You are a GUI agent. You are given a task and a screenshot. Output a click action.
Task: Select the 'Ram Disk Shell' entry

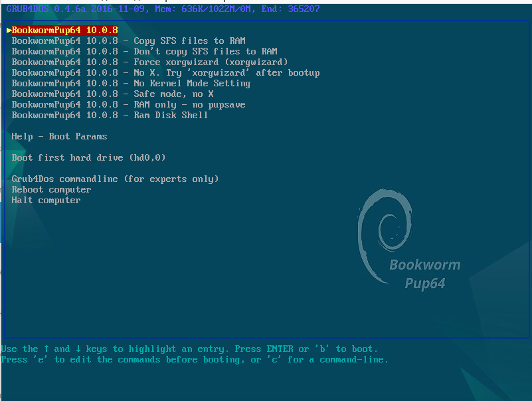110,116
